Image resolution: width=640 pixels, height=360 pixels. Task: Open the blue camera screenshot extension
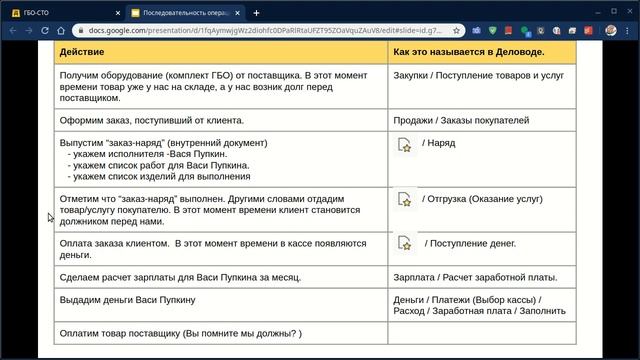[x=476, y=31]
